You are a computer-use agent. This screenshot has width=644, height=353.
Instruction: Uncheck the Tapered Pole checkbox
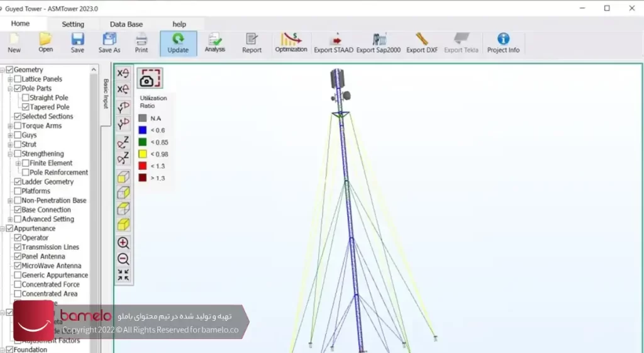click(x=25, y=107)
